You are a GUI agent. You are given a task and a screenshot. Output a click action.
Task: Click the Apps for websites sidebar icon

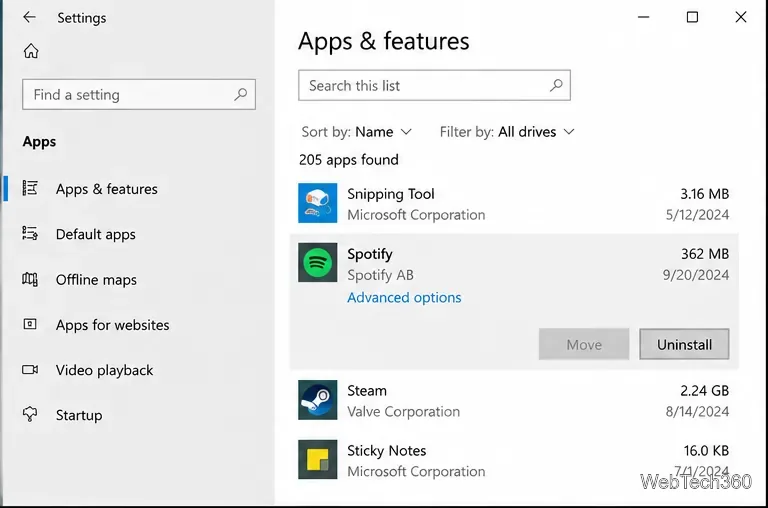(30, 324)
